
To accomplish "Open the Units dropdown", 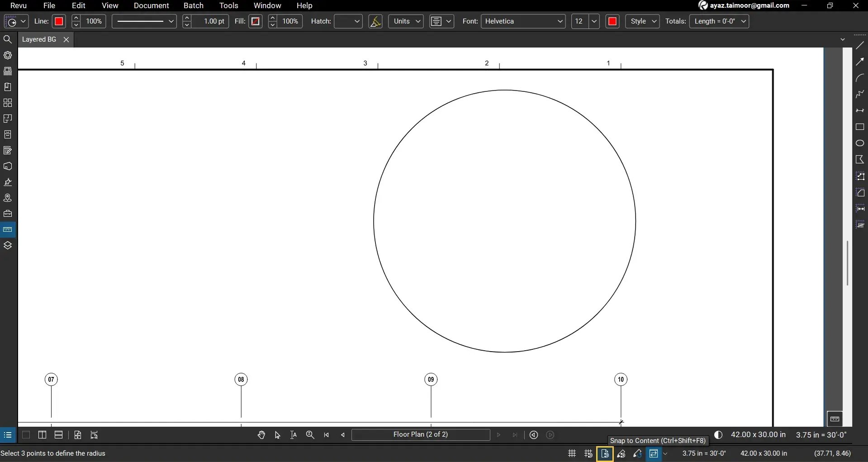I will [x=405, y=21].
